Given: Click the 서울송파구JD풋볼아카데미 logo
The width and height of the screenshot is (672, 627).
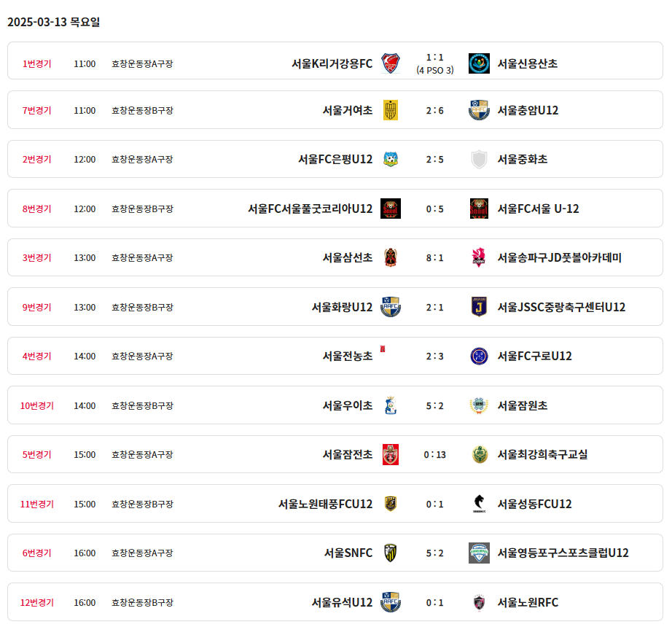Looking at the screenshot, I should [479, 257].
